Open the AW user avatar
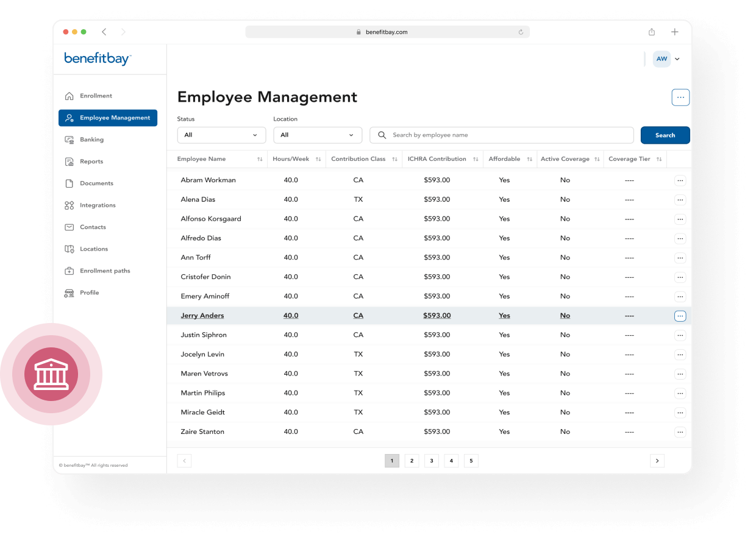Screen dimensions: 756x543 (x=661, y=59)
